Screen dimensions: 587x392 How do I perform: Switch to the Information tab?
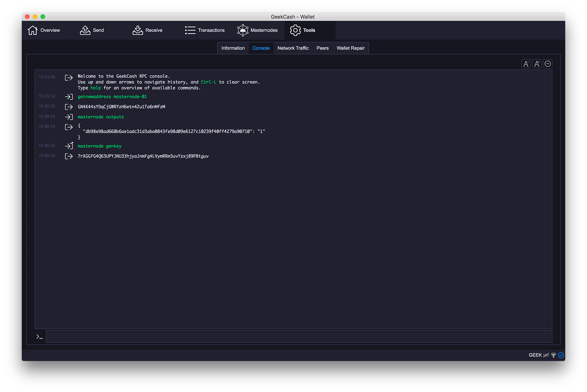pos(233,48)
